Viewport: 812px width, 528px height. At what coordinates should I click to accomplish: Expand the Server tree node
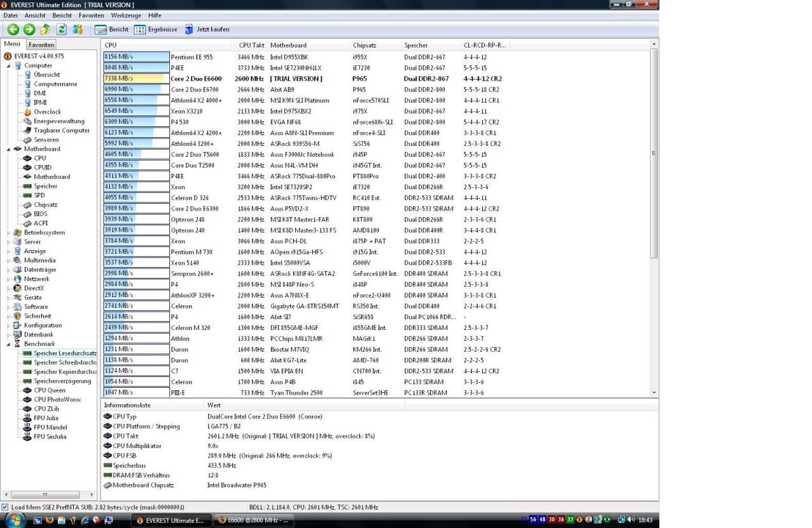9,242
